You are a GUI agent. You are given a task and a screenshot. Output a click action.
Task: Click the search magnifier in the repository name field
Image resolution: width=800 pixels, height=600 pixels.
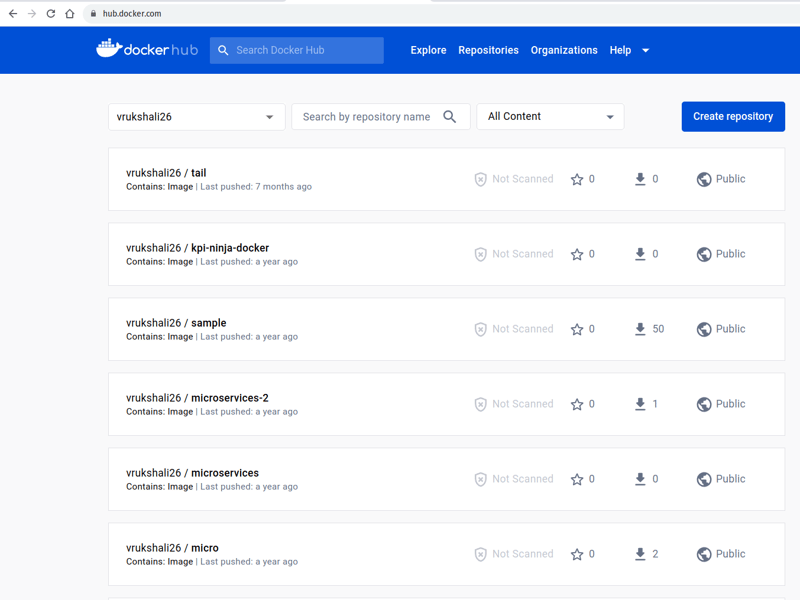[x=449, y=116]
